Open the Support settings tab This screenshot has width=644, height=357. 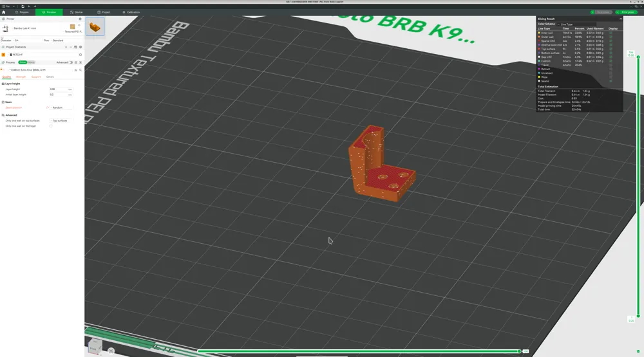click(x=36, y=77)
